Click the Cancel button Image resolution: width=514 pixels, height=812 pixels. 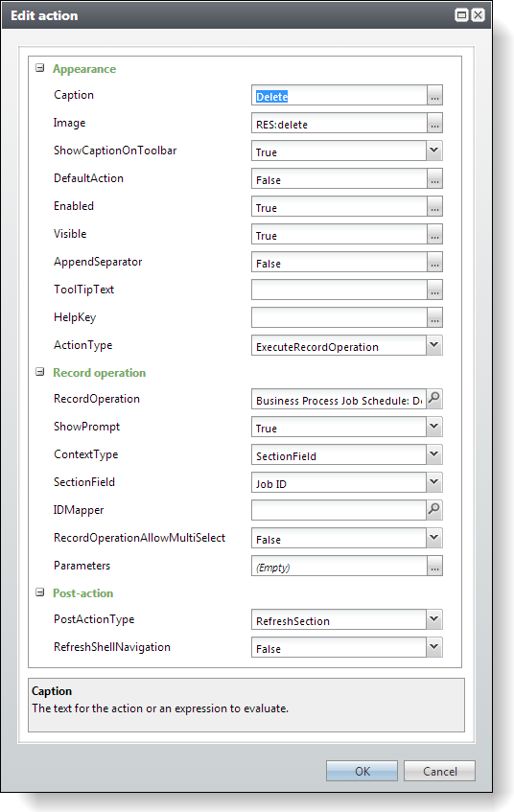click(x=439, y=771)
